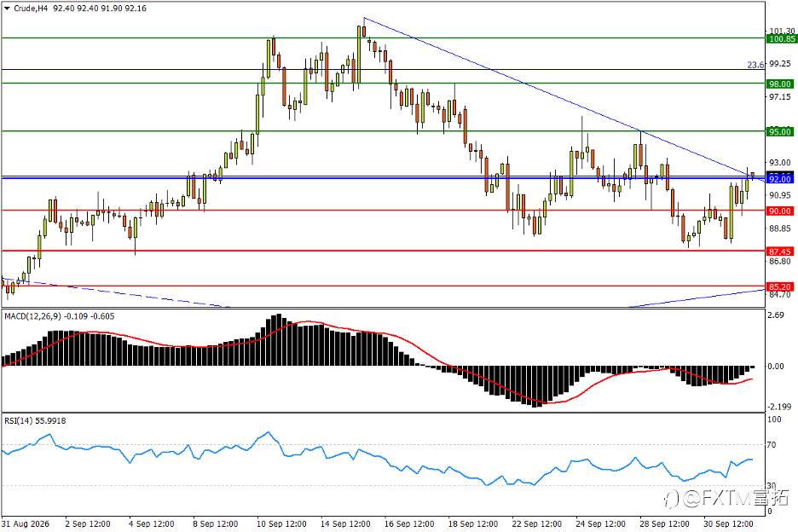Click the red 87.45 support price tag

click(781, 252)
